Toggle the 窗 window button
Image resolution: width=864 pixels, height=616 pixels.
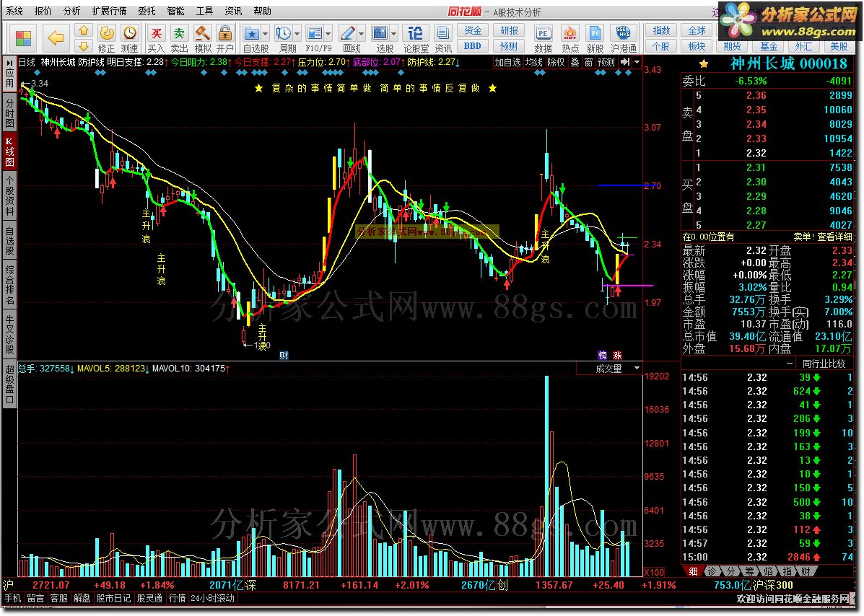pyautogui.click(x=588, y=62)
